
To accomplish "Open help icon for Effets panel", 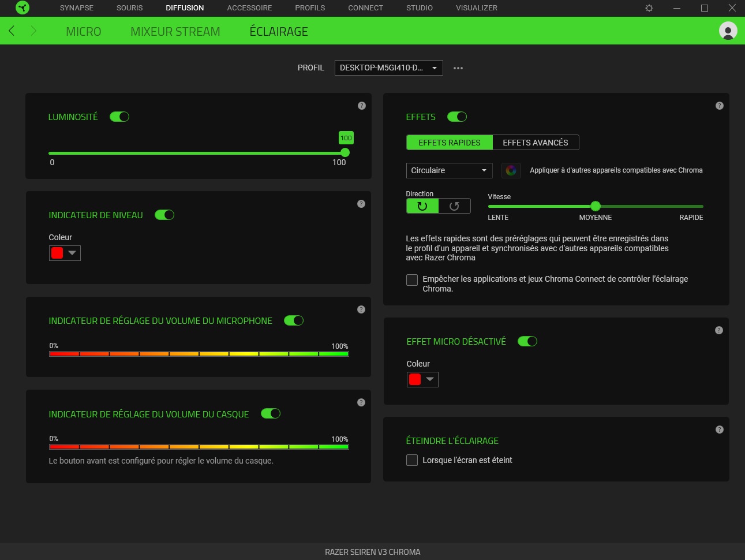I will tap(720, 106).
